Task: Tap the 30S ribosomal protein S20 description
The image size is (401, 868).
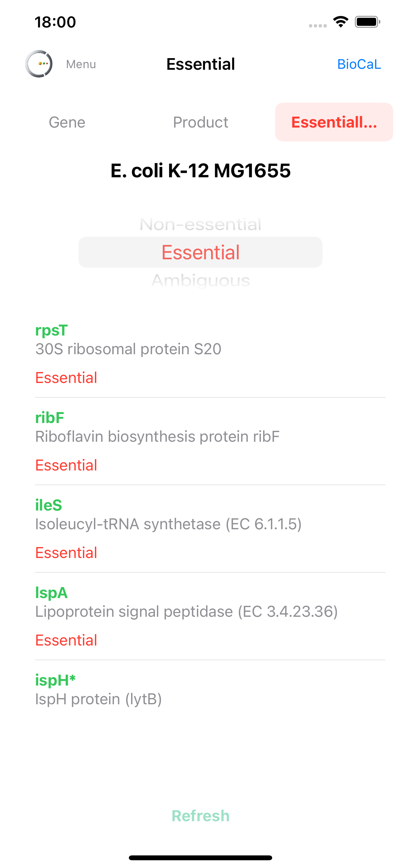Action: point(129,349)
